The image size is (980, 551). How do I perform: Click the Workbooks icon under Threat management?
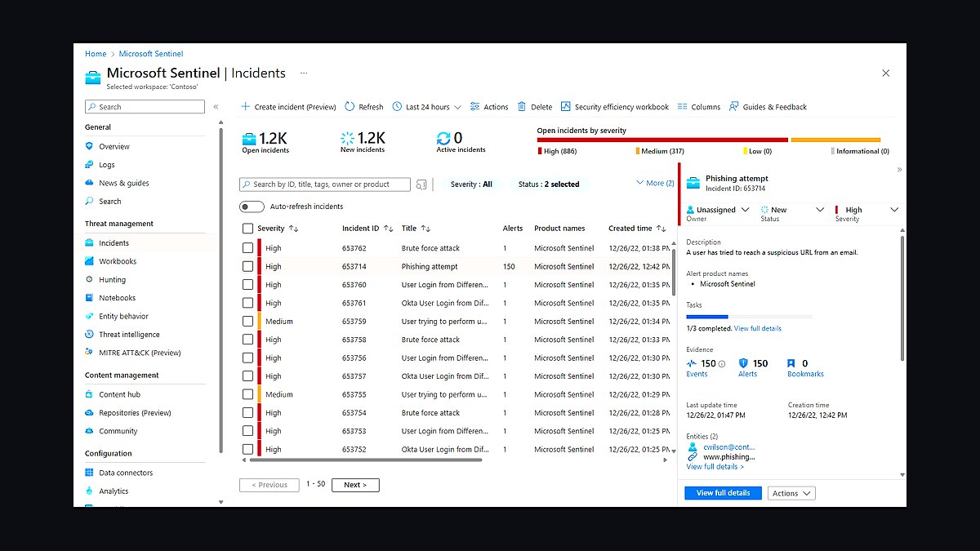tap(90, 261)
